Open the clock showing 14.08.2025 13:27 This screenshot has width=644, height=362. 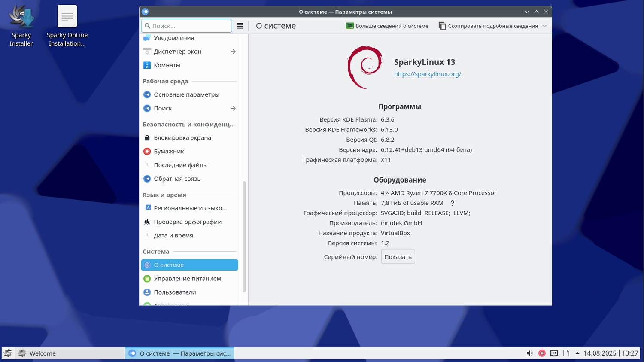[611, 353]
